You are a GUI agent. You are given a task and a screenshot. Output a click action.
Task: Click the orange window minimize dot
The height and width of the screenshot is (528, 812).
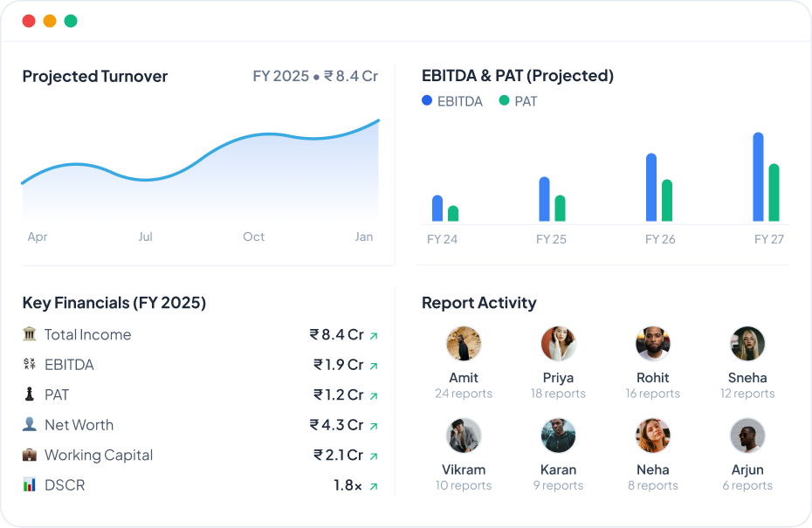pyautogui.click(x=50, y=21)
